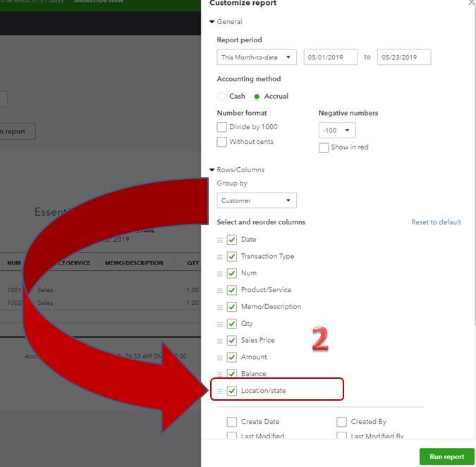Uncheck the Memo/Description column checkbox
The height and width of the screenshot is (467, 476).
pos(231,307)
